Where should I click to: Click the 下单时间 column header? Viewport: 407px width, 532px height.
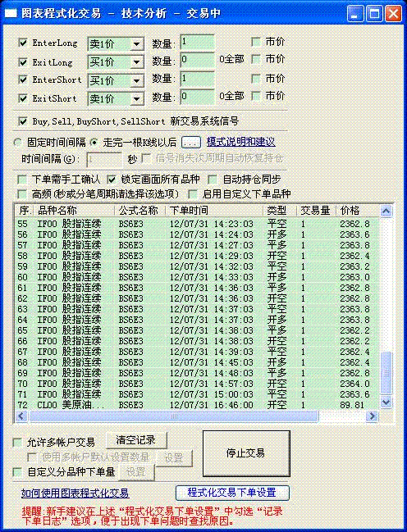(x=214, y=211)
